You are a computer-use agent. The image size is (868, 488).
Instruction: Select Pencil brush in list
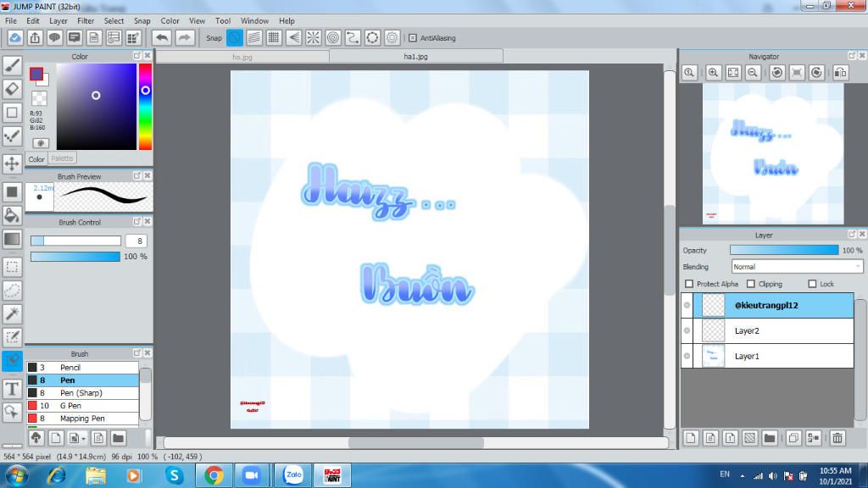[x=82, y=368]
